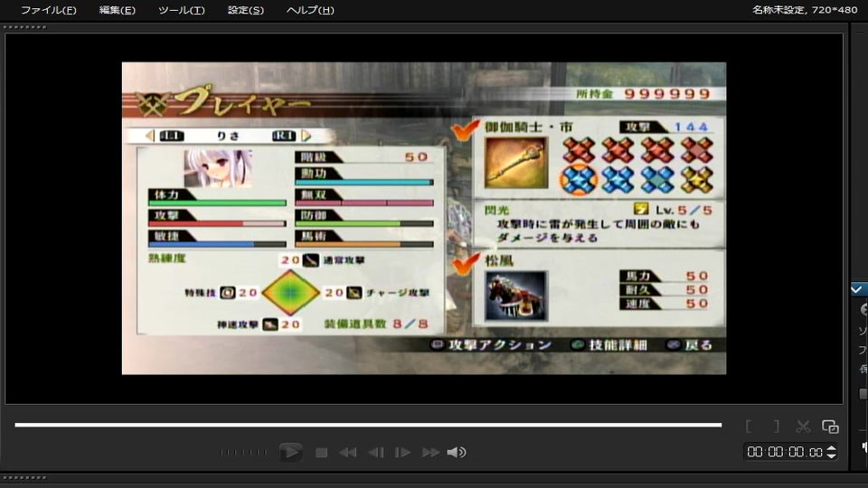
Task: Click the speaker volume icon
Action: pos(456,453)
